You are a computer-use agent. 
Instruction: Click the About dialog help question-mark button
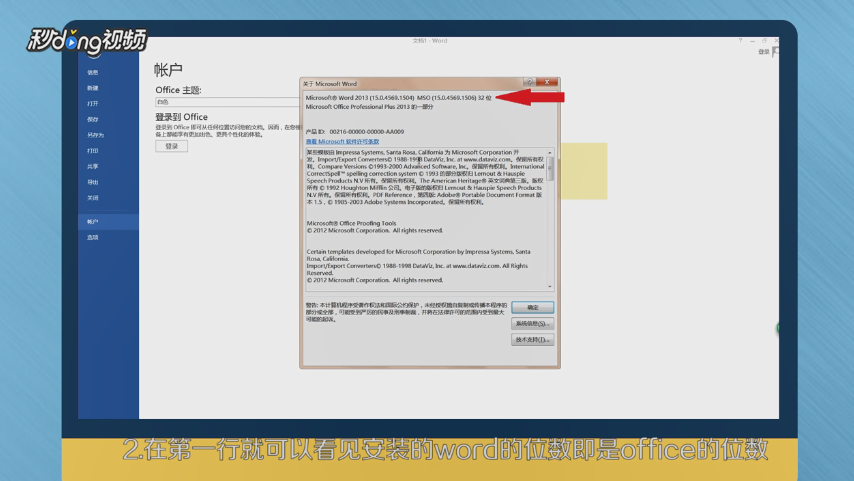(529, 82)
